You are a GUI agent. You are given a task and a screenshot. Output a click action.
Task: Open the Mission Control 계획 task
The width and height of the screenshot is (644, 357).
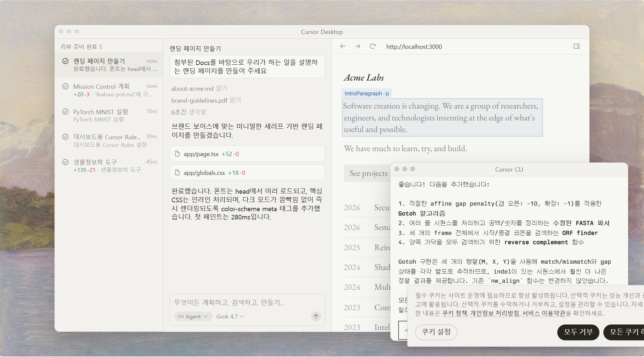pyautogui.click(x=109, y=90)
